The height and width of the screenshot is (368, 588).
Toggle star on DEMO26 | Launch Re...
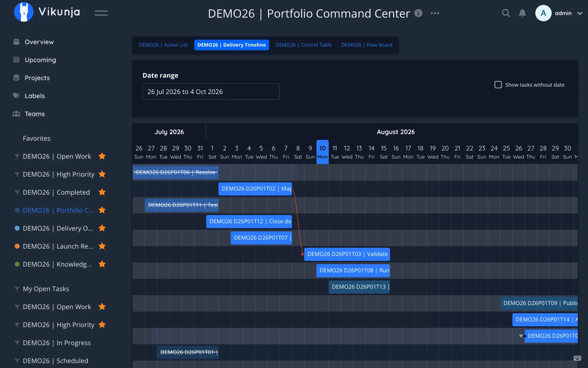(x=102, y=246)
